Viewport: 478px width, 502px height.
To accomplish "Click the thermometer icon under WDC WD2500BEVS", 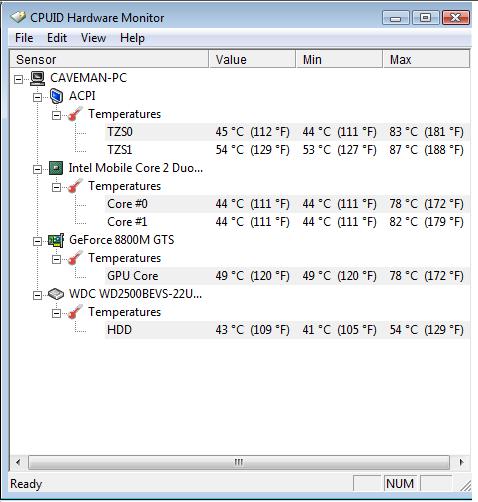I will pos(75,312).
